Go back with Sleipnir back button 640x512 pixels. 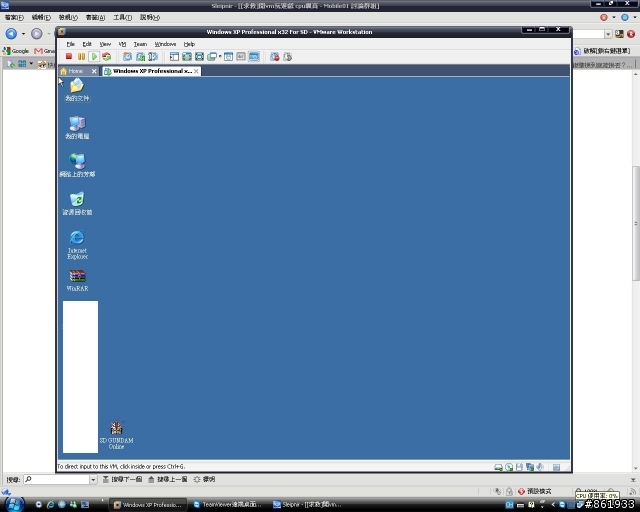tap(11, 33)
